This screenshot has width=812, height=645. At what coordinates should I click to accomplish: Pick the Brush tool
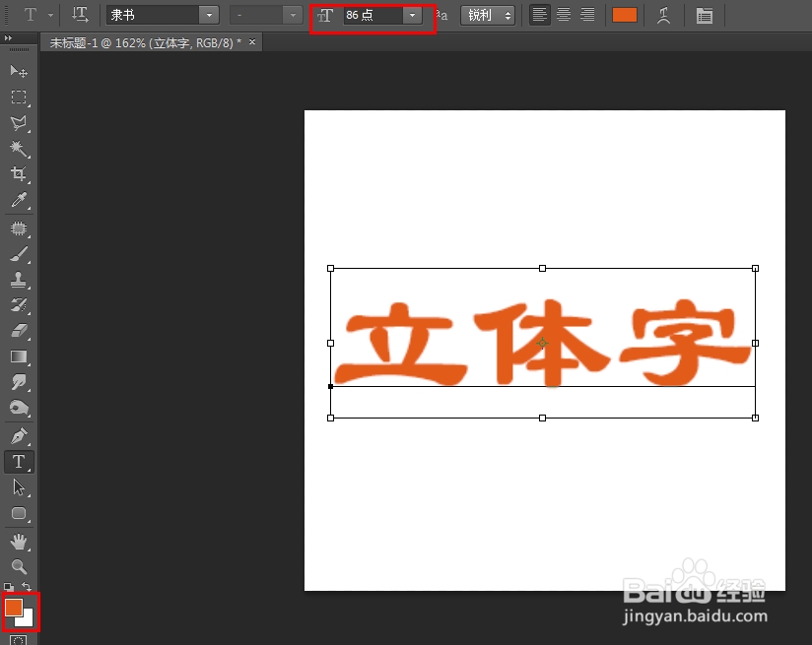click(18, 253)
